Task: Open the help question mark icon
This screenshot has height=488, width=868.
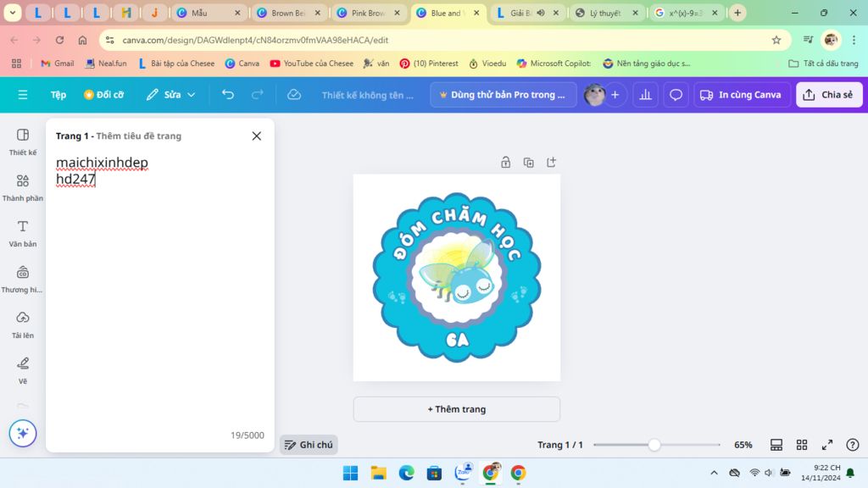Action: 853,445
